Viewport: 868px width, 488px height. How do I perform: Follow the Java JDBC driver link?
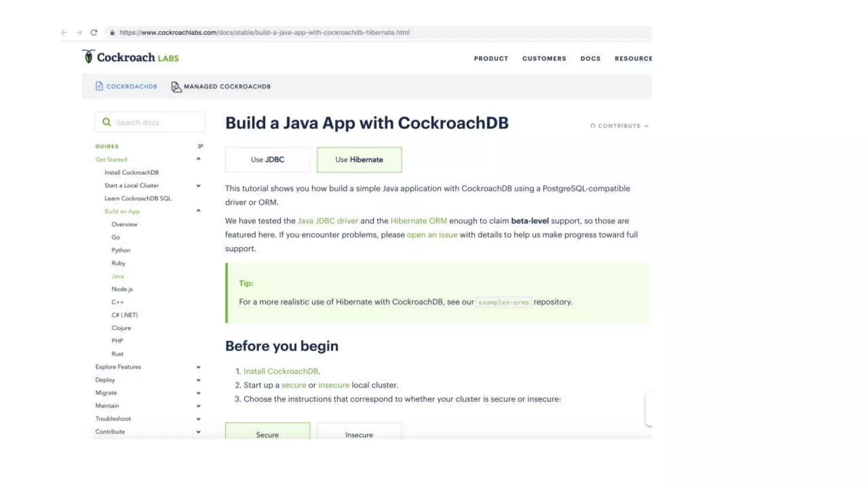click(328, 221)
